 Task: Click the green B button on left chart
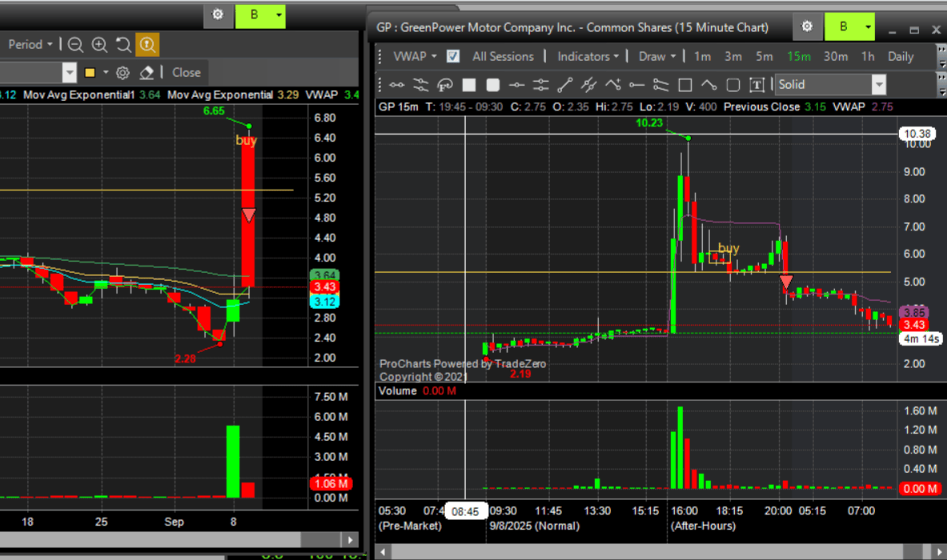254,15
